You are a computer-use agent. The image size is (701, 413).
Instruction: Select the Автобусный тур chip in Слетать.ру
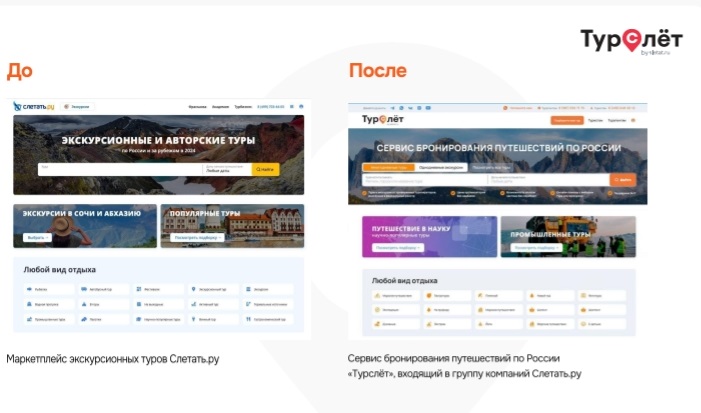104,290
